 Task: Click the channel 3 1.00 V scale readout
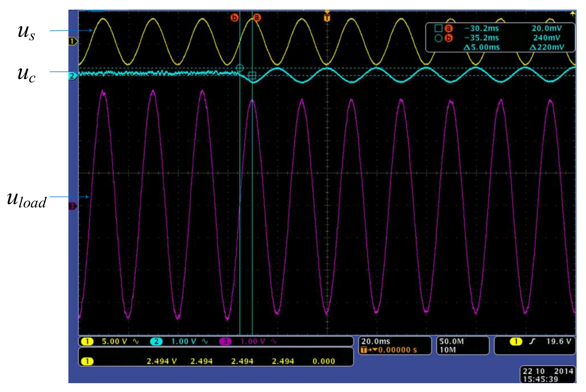coord(253,341)
